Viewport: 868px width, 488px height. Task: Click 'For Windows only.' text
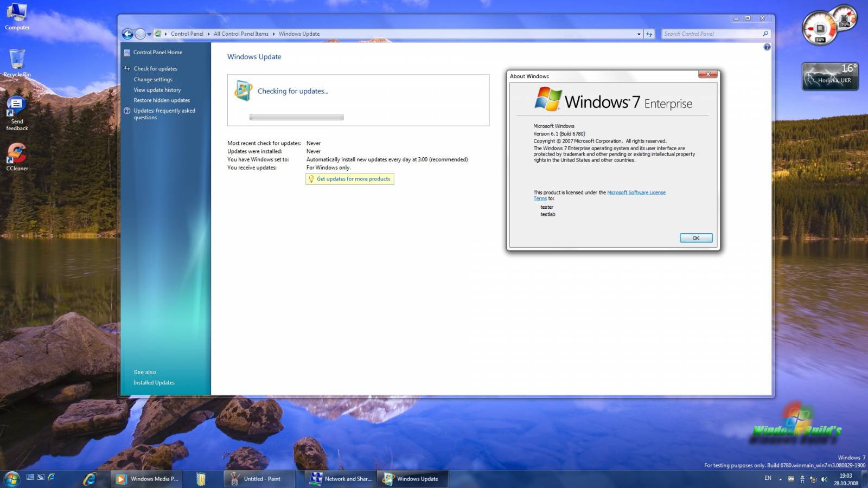[x=329, y=168]
